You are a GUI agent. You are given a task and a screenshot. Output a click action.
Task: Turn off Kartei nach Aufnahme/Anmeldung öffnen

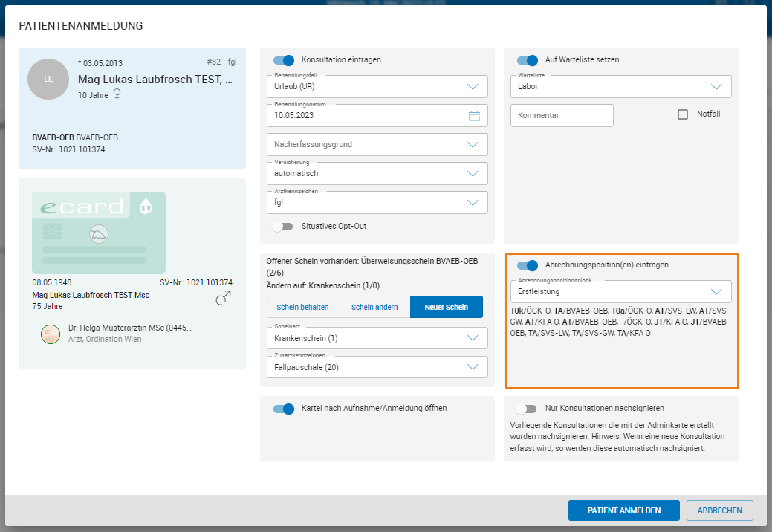pos(284,409)
